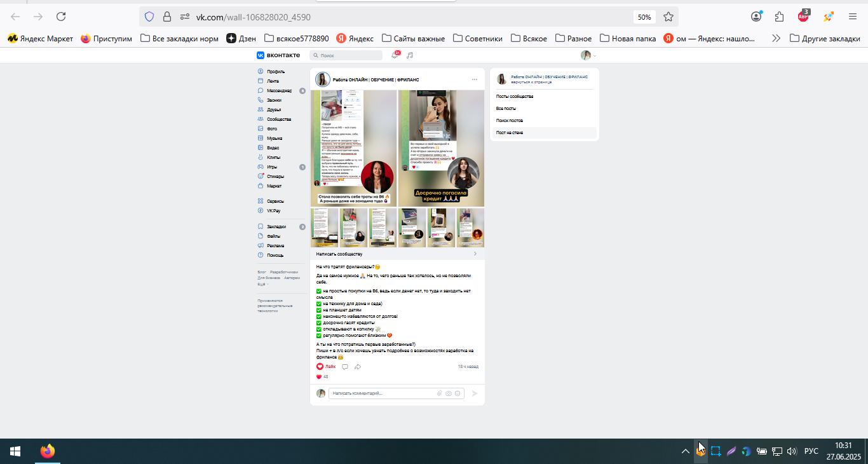Send the comment with the arrow button
This screenshot has height=464, width=868.
(474, 393)
